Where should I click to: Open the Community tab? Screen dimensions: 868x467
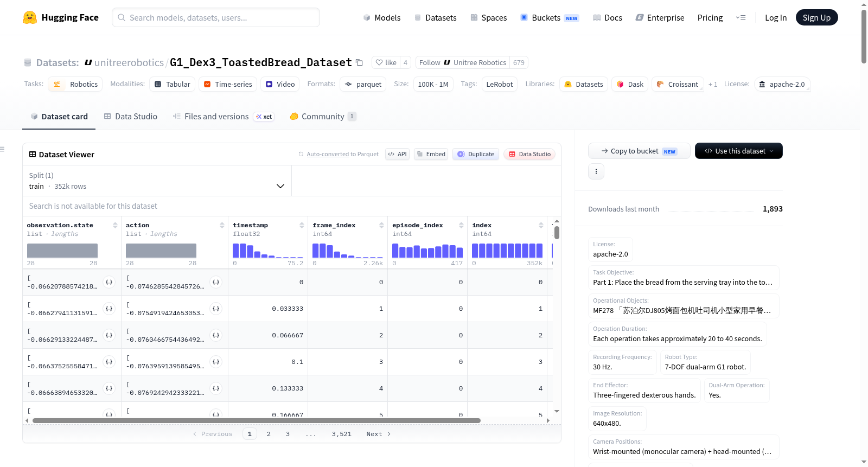pos(323,116)
